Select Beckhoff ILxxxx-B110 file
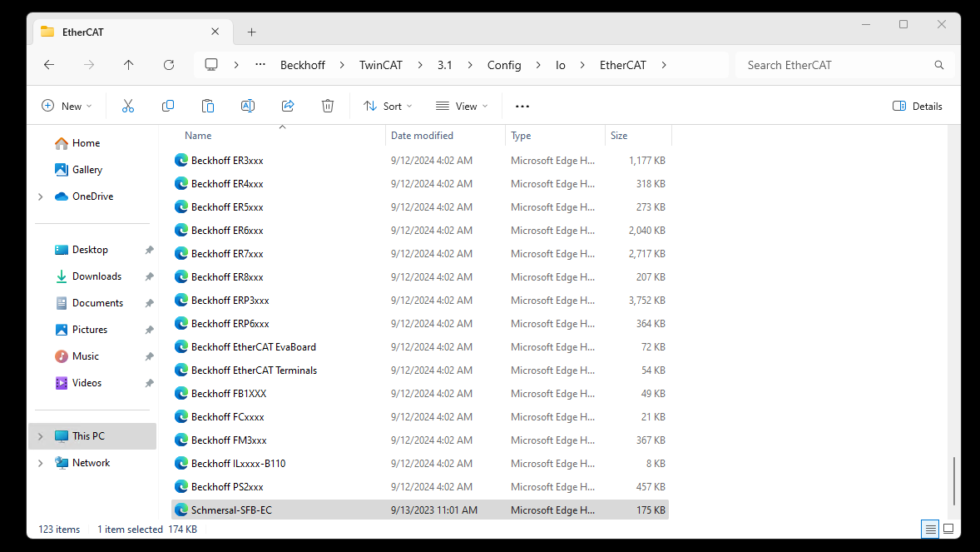Image resolution: width=980 pixels, height=552 pixels. click(x=420, y=464)
